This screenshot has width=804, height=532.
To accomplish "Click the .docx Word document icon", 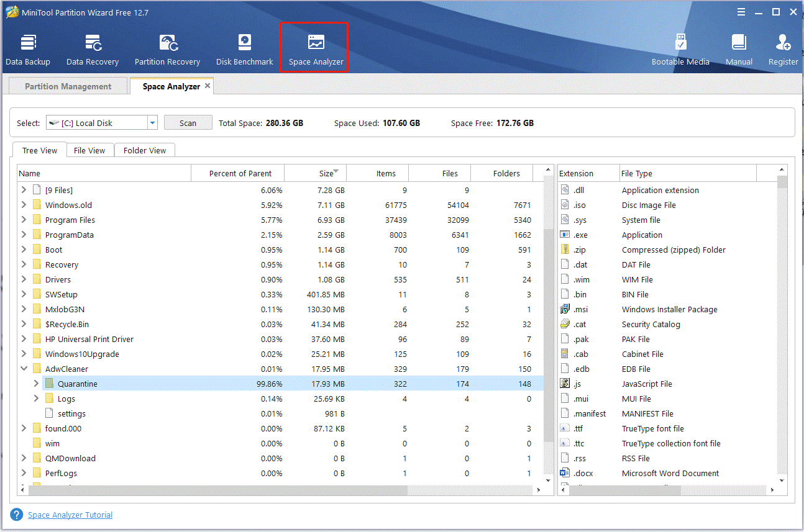I will click(565, 473).
